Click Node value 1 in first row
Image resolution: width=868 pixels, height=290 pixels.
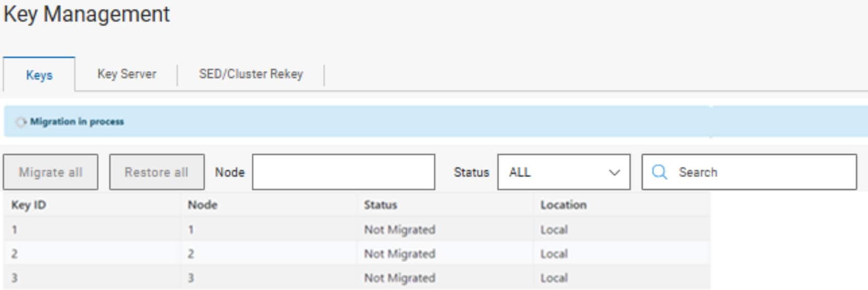coord(191,229)
